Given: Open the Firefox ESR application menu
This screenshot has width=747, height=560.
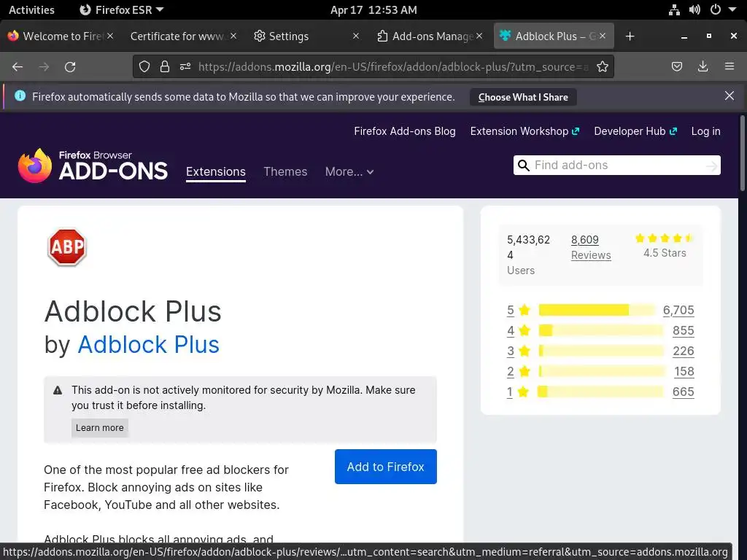Looking at the screenshot, I should click(x=120, y=9).
